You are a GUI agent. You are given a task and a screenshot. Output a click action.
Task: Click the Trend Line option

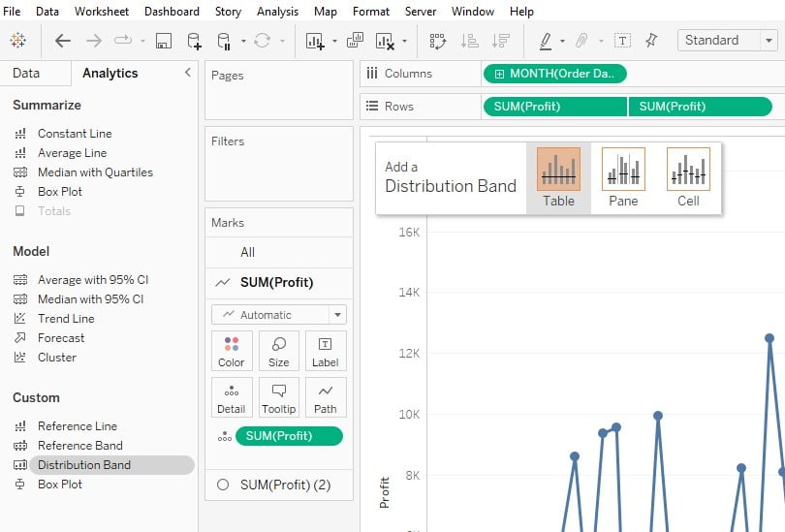point(66,318)
